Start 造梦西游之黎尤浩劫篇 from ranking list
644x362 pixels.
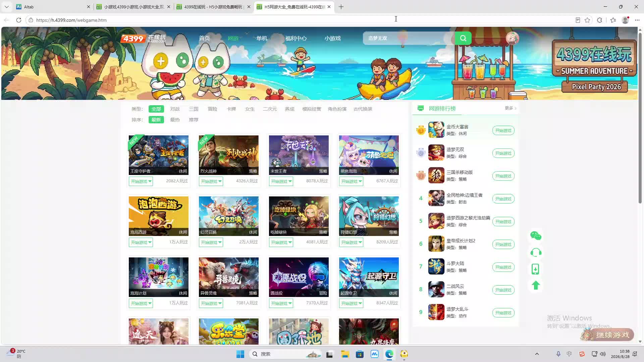(503, 222)
